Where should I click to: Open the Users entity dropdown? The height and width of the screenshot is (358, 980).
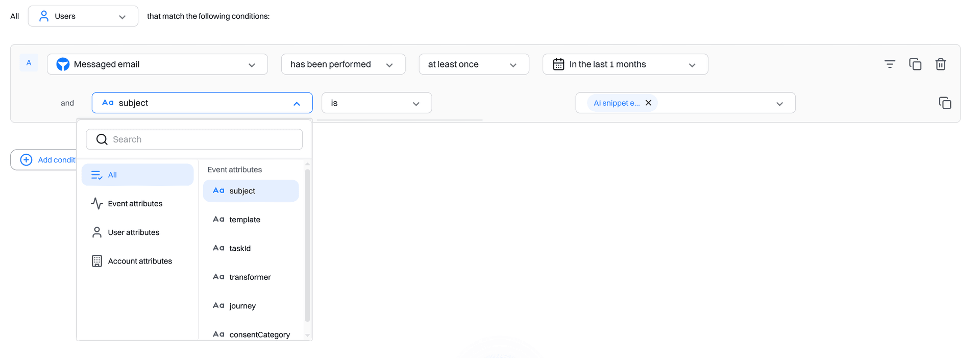[x=83, y=16]
